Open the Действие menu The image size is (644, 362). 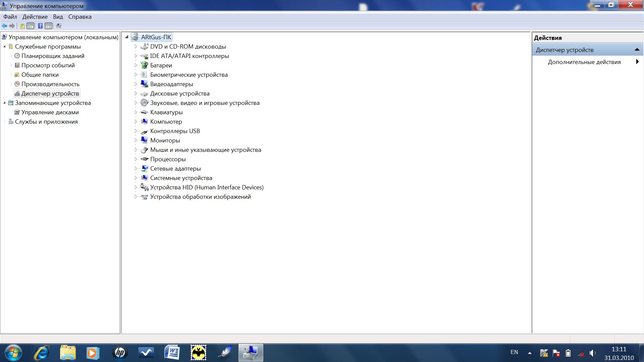coord(35,17)
